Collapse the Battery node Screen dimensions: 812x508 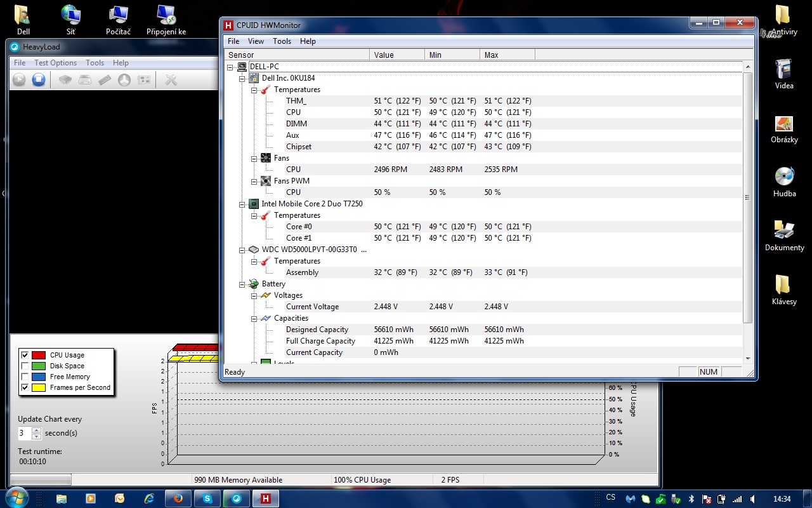[242, 284]
